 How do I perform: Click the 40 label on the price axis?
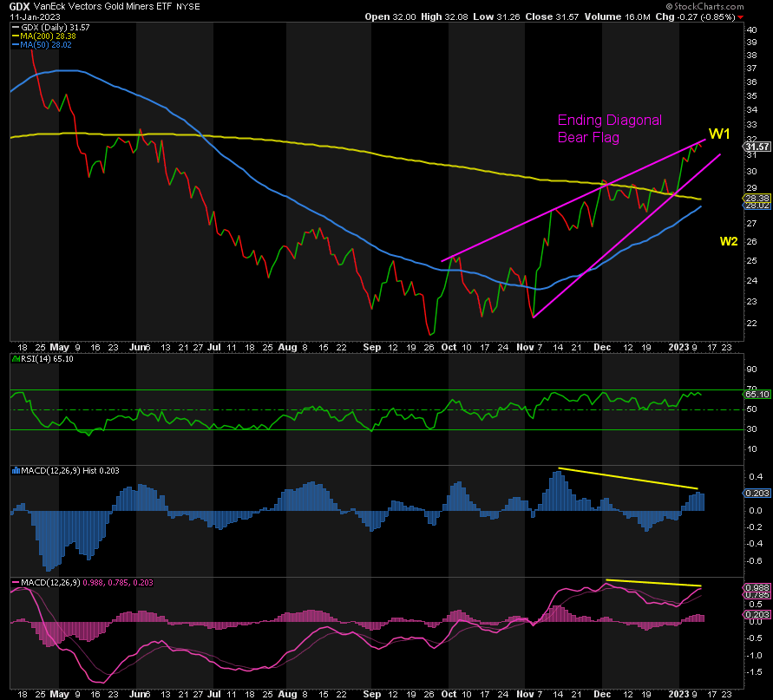click(x=752, y=29)
